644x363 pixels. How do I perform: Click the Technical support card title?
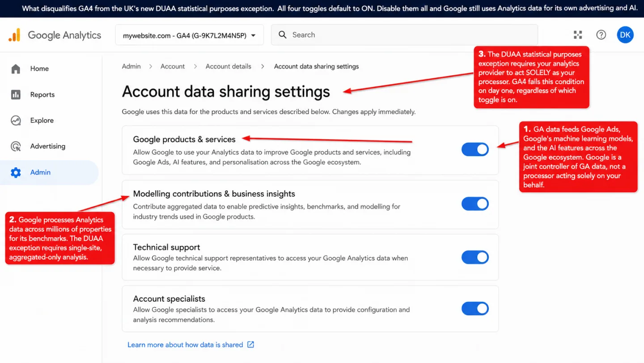[x=166, y=247]
